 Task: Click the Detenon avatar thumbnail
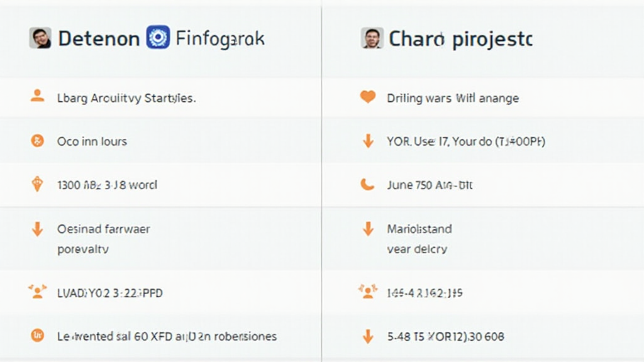(x=40, y=38)
